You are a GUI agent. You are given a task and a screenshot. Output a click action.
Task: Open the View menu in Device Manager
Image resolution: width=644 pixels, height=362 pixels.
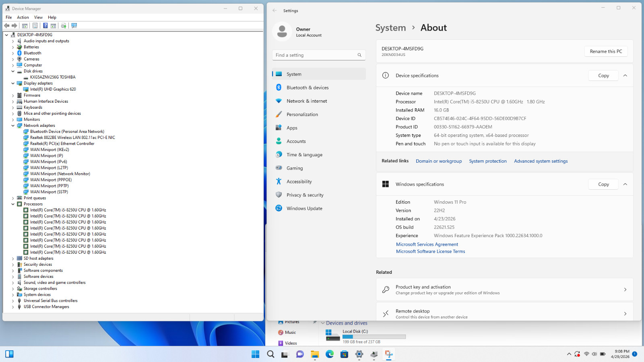[38, 17]
